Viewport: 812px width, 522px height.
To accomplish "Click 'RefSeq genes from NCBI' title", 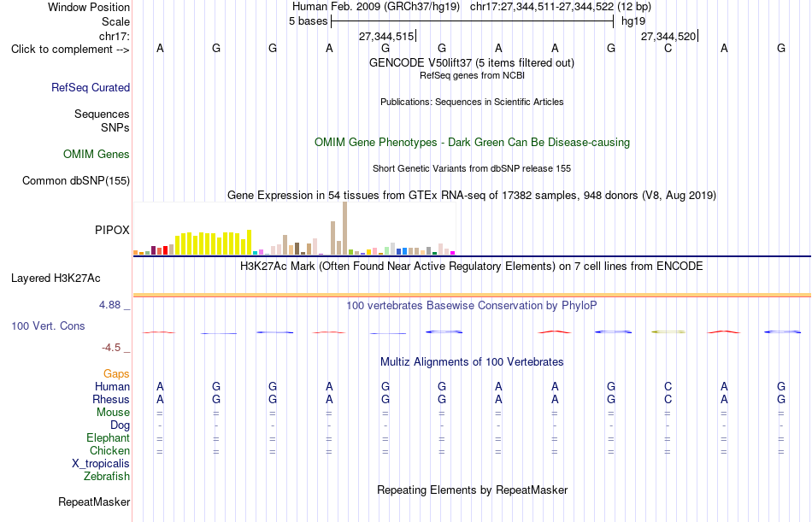I will pyautogui.click(x=473, y=75).
